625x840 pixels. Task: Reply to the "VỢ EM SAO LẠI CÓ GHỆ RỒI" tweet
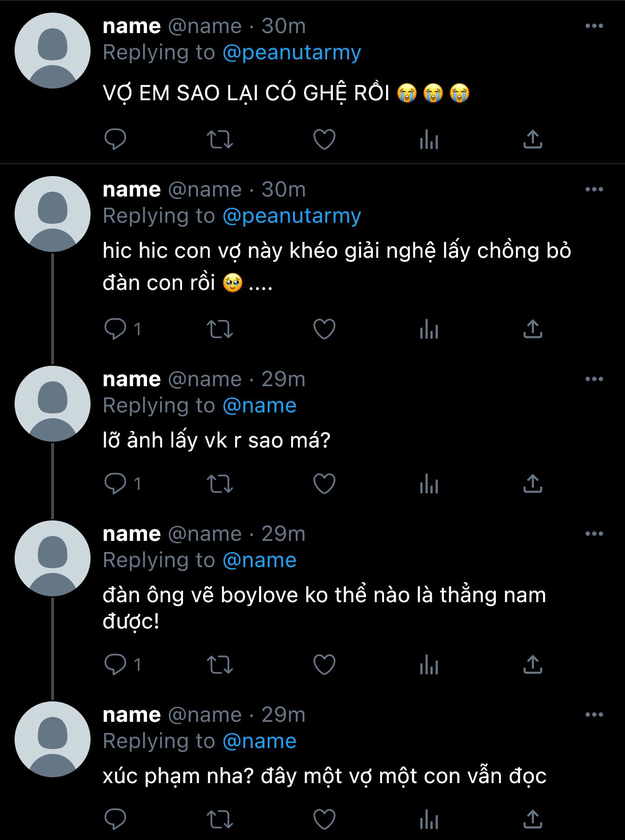coord(115,140)
